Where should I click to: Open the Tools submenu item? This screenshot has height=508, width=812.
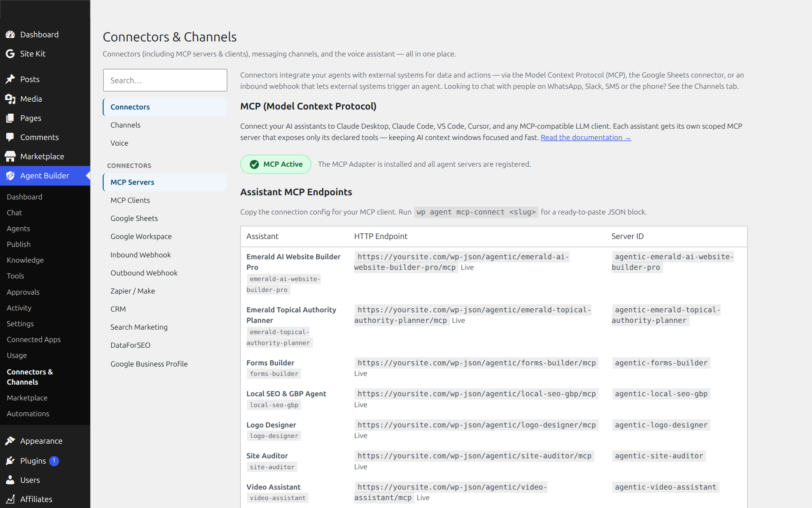(15, 276)
